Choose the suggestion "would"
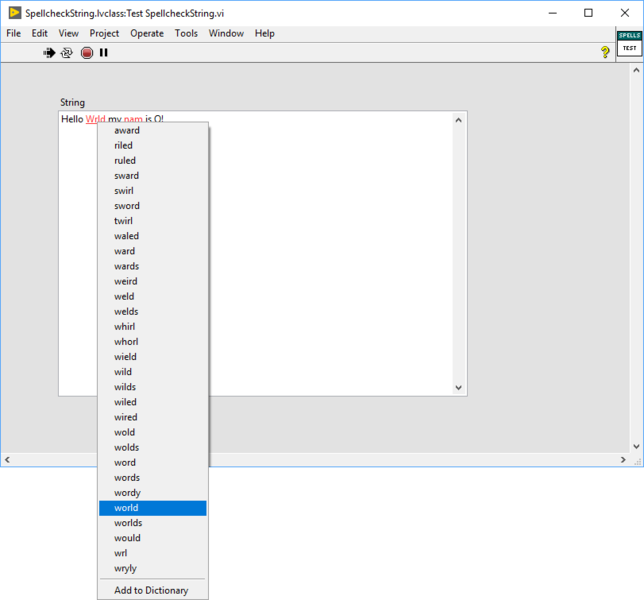This screenshot has height=600, width=644. click(152, 538)
